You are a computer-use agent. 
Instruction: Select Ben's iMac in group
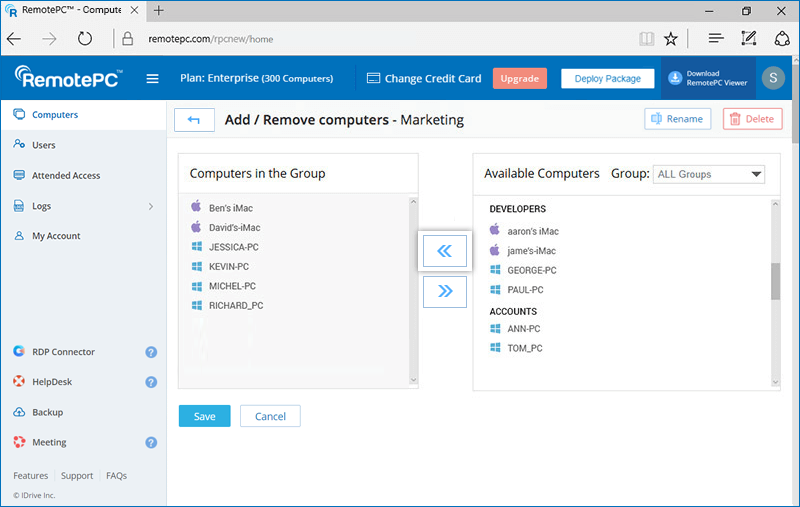(x=231, y=208)
